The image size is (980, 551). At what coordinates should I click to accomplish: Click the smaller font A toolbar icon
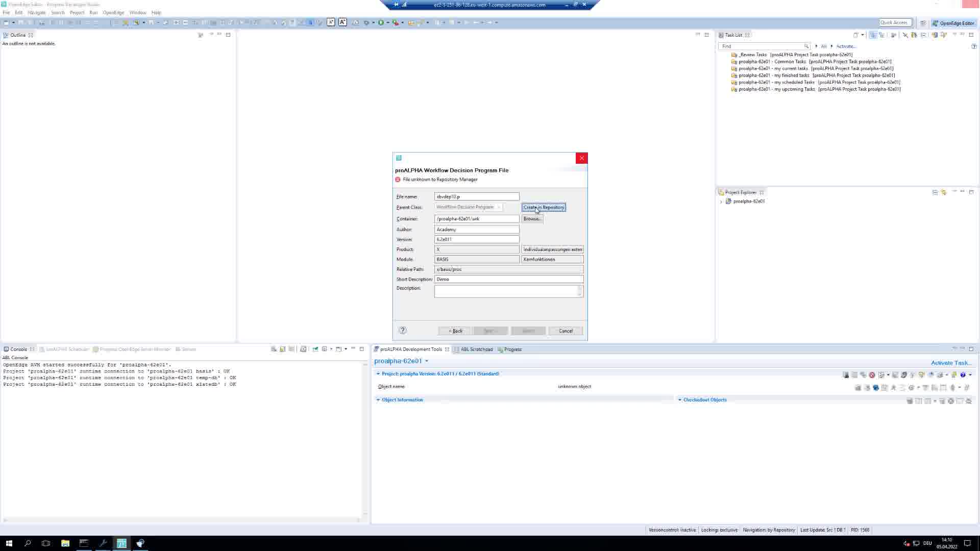tap(331, 22)
